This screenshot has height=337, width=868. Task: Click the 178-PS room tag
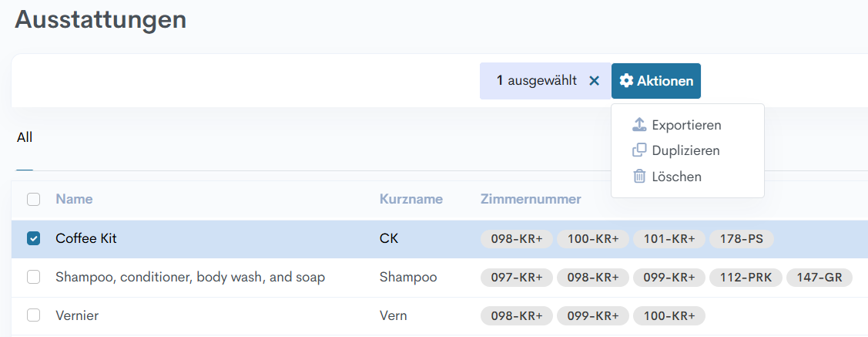tap(741, 239)
